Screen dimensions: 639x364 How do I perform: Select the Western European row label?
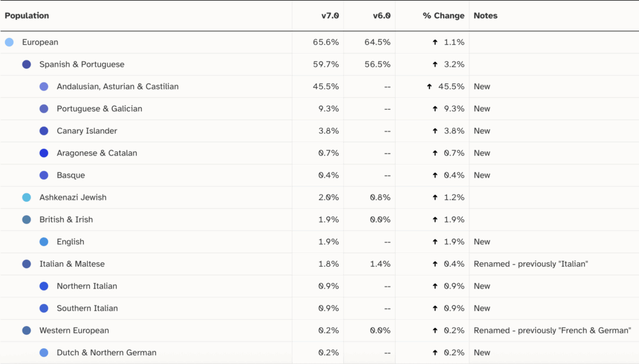pyautogui.click(x=74, y=330)
